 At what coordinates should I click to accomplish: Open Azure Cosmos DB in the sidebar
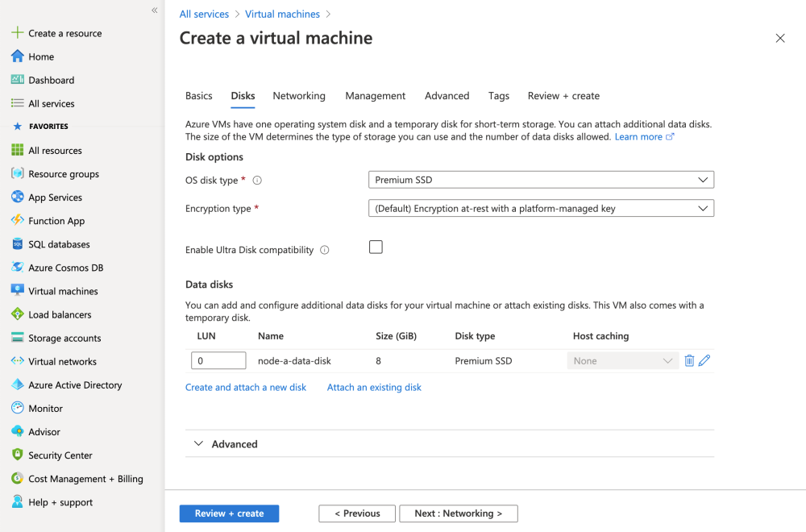pyautogui.click(x=65, y=268)
